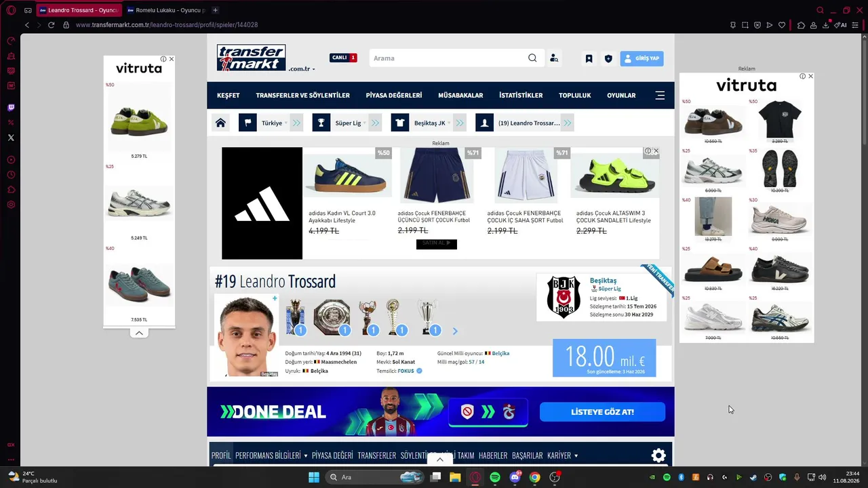
Task: Click the Transfermarkt logo
Action: pos(252,58)
